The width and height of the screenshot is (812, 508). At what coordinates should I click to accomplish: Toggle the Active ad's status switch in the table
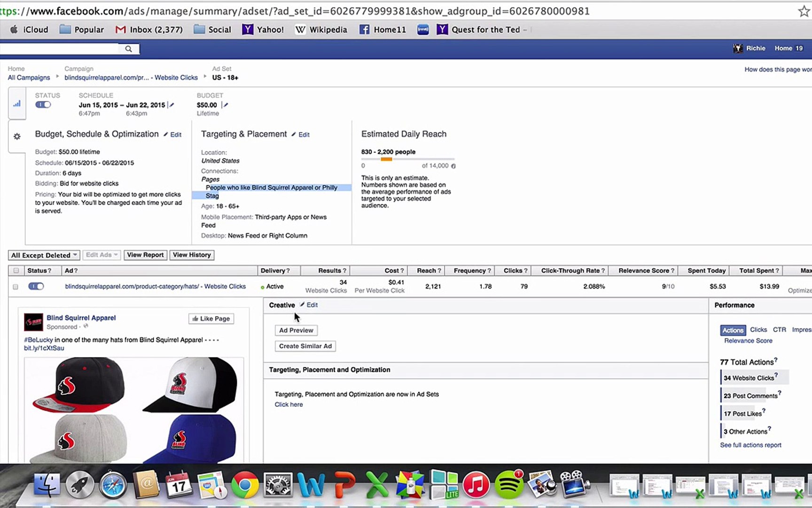point(36,286)
